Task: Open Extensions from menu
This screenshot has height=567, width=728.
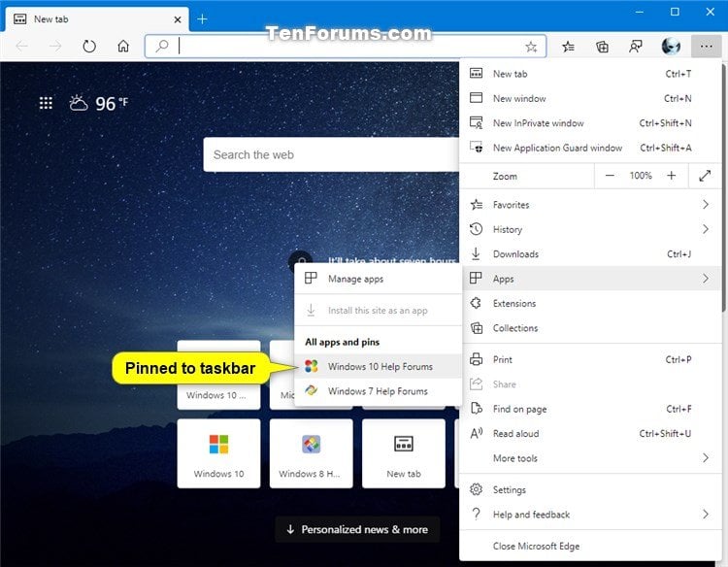Action: (589, 303)
